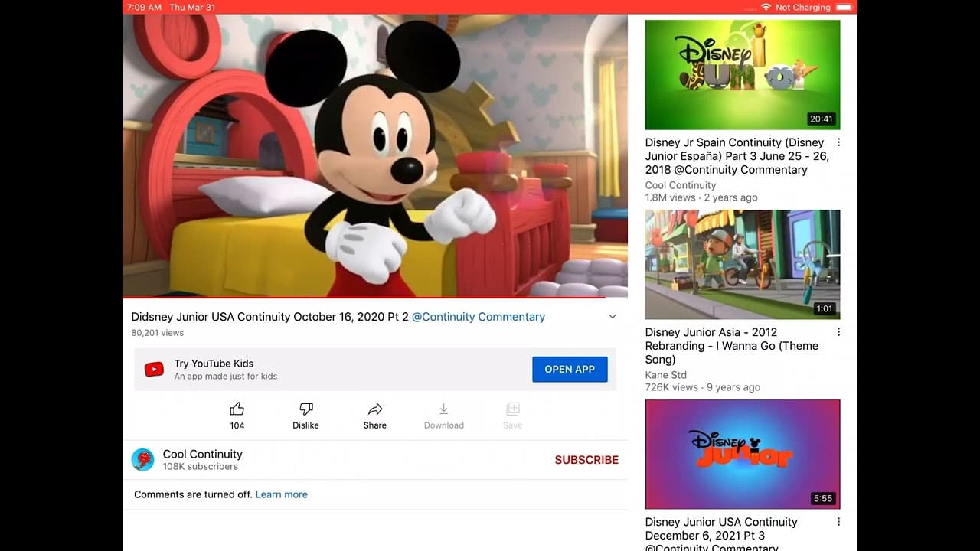The height and width of the screenshot is (551, 980).
Task: Tap 'An app made just for kids' subtitle
Action: coord(226,377)
